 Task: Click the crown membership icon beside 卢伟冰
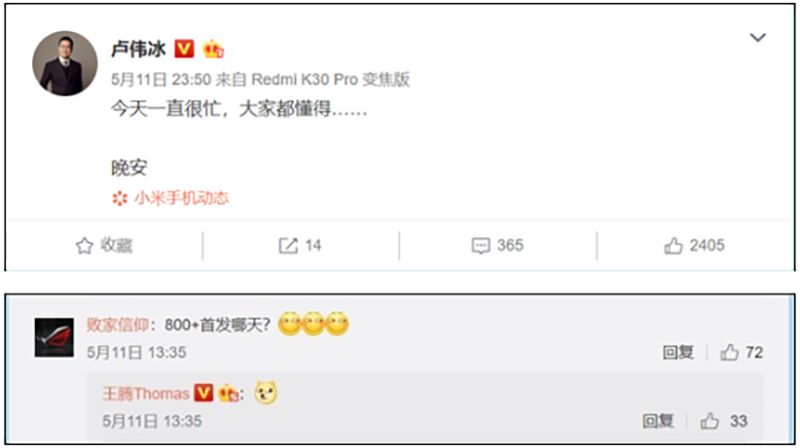(213, 49)
